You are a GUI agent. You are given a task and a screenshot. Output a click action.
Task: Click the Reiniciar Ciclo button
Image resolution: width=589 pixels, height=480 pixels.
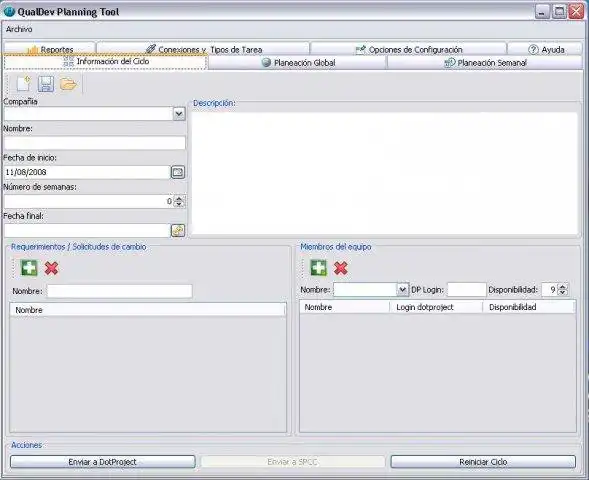pyautogui.click(x=483, y=462)
